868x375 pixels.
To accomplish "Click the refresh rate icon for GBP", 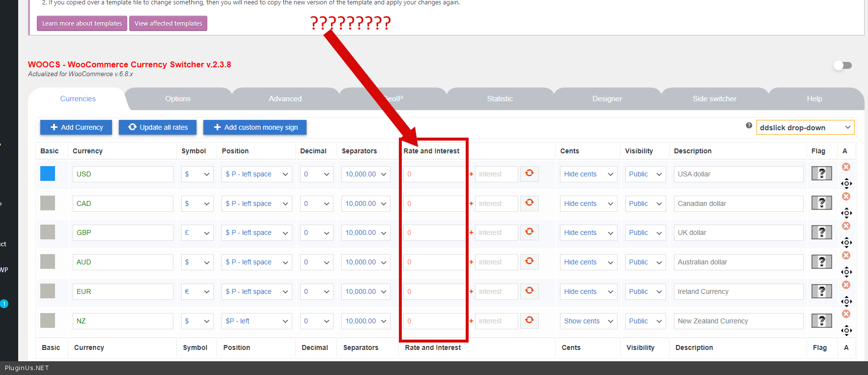I will (529, 232).
